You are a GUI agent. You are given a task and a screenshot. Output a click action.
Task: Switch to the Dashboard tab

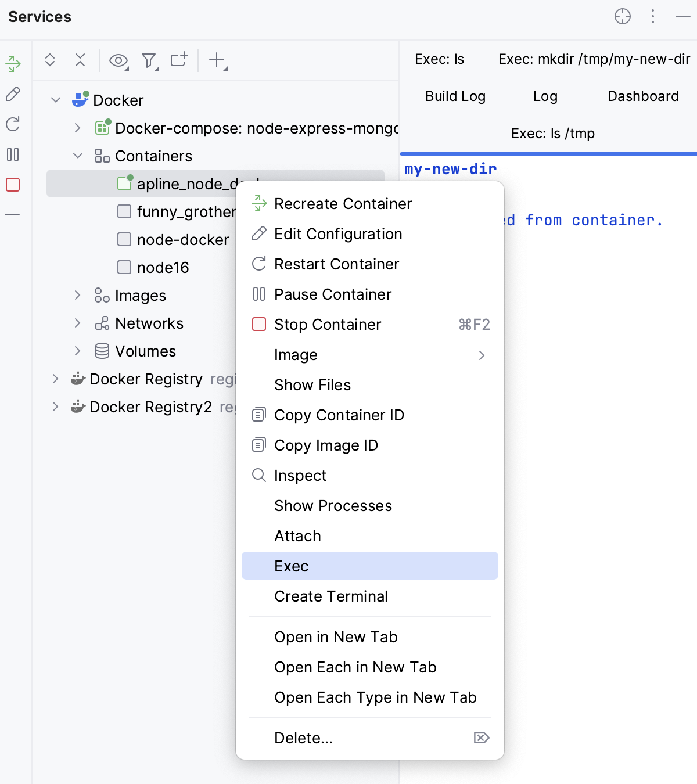(x=642, y=96)
